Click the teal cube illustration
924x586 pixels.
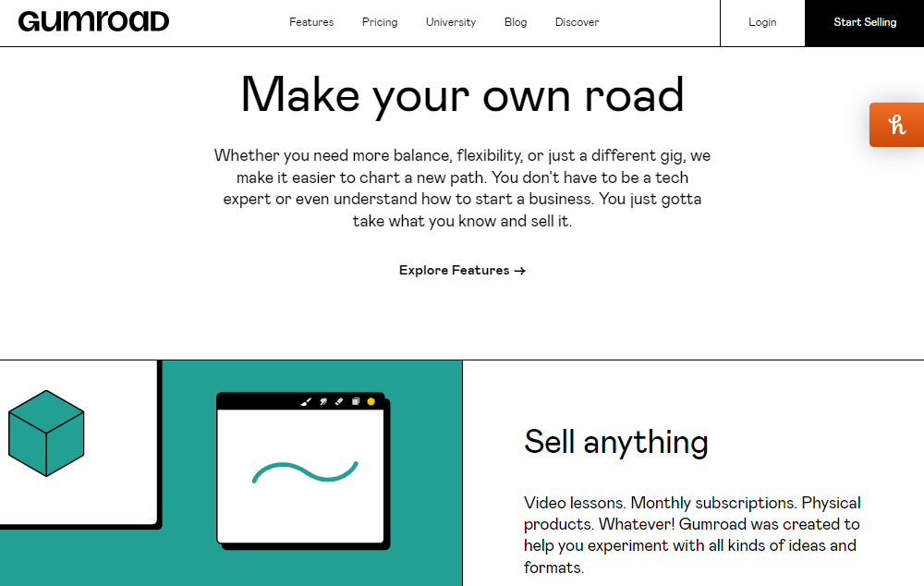pyautogui.click(x=46, y=433)
